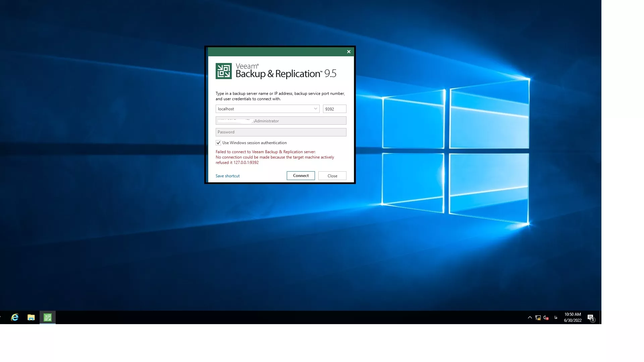Switch the input language indicator
Viewport: 644px width, 362px height.
[x=556, y=317]
